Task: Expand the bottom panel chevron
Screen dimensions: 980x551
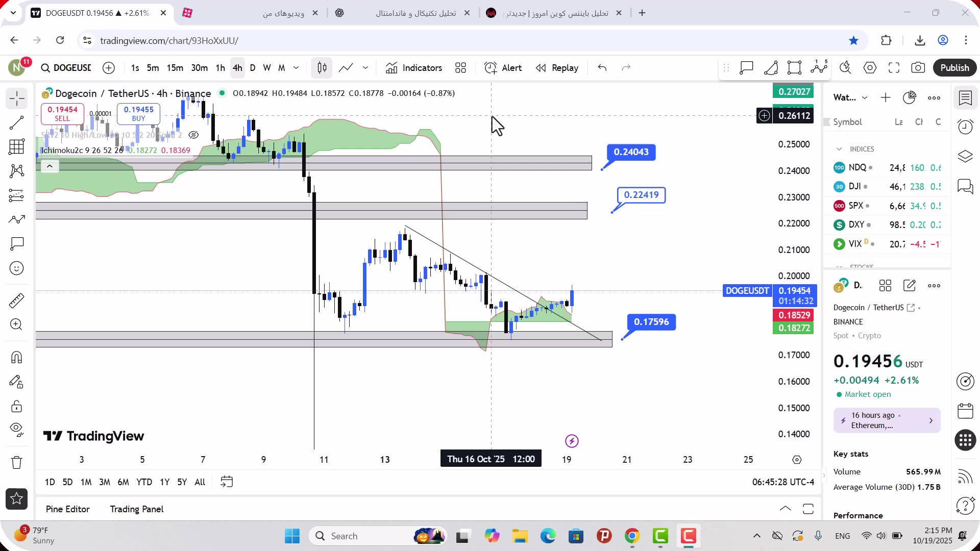Action: pyautogui.click(x=786, y=509)
